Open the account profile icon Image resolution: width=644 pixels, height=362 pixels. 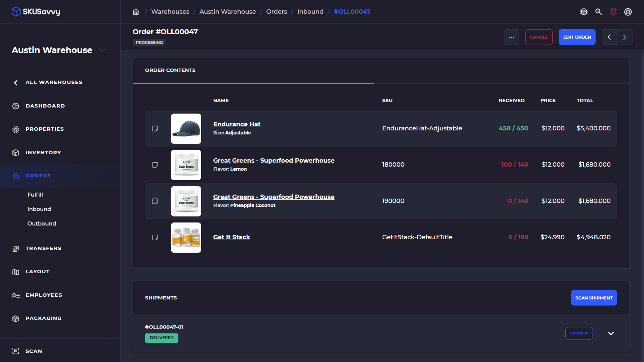[628, 11]
